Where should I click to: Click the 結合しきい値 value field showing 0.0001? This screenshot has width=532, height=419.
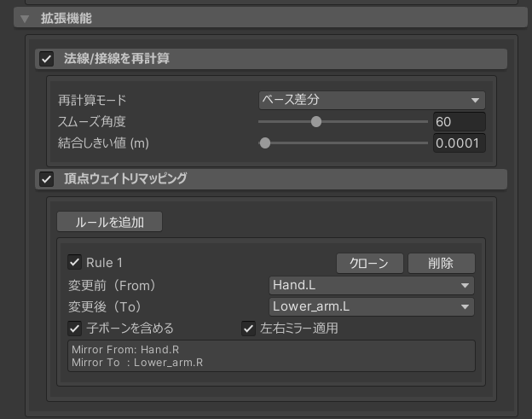tap(459, 143)
